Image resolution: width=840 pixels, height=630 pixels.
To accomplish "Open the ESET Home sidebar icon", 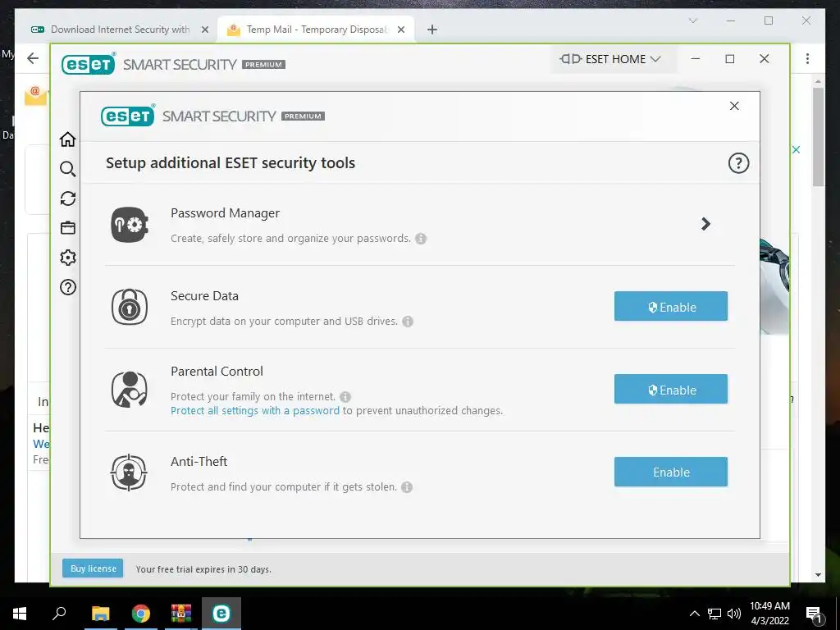I will click(67, 139).
